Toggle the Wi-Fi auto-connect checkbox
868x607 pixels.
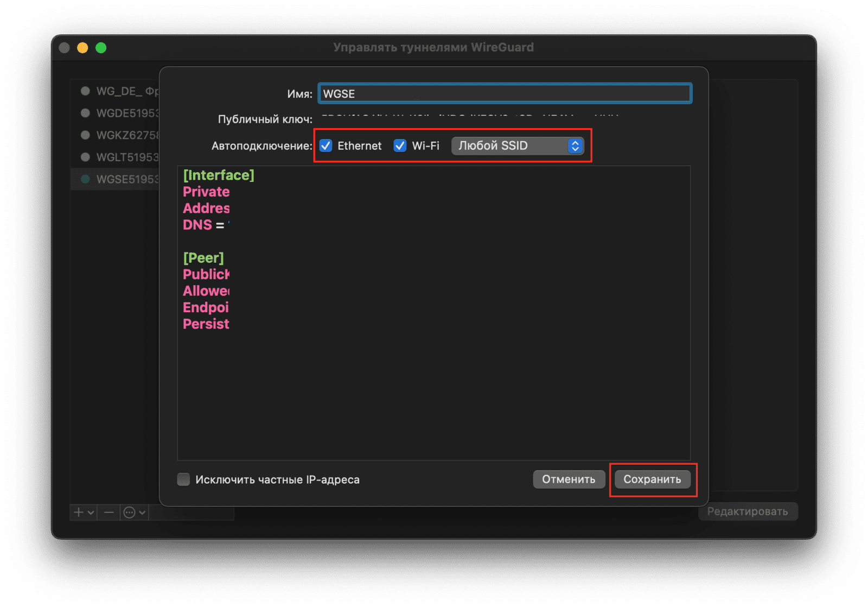400,146
